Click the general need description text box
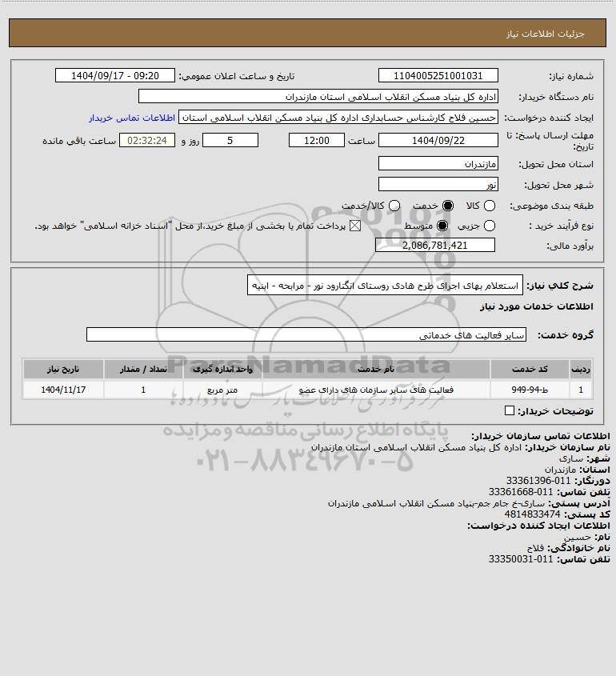The height and width of the screenshot is (676, 616). point(385,286)
